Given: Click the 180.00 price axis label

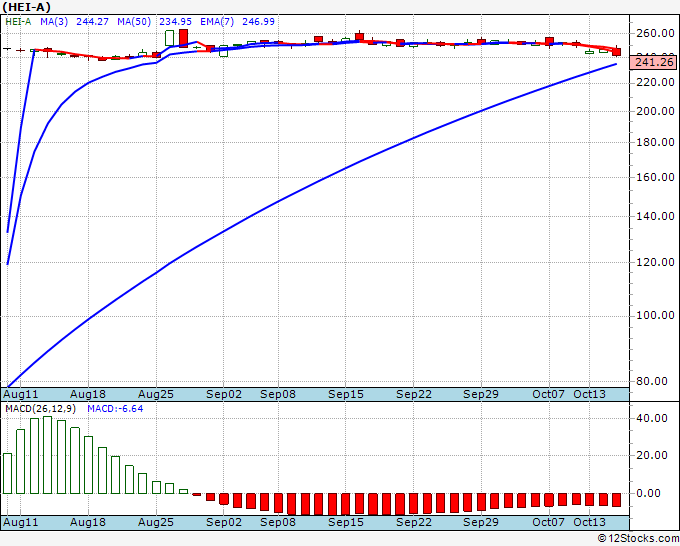Looking at the screenshot, I should [x=655, y=143].
